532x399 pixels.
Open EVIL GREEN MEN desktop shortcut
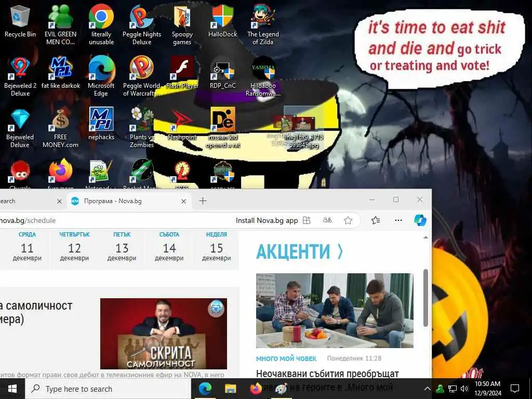tap(60, 24)
